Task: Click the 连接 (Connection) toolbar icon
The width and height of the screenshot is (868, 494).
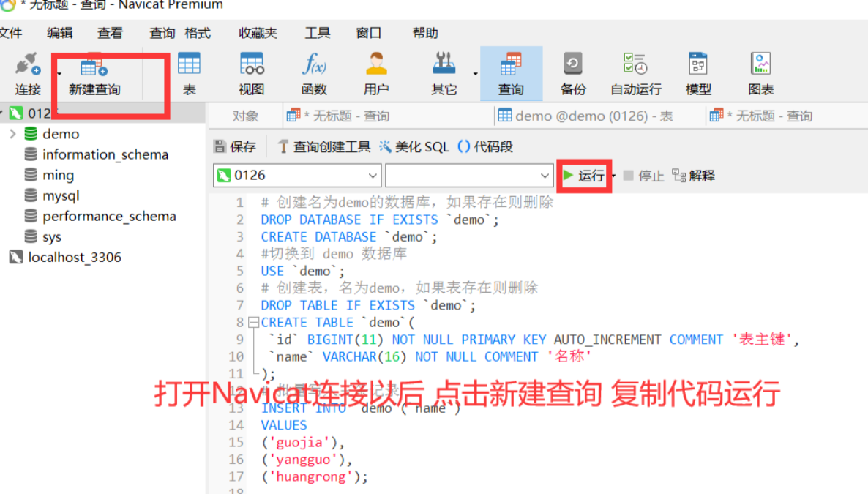Action: (28, 74)
